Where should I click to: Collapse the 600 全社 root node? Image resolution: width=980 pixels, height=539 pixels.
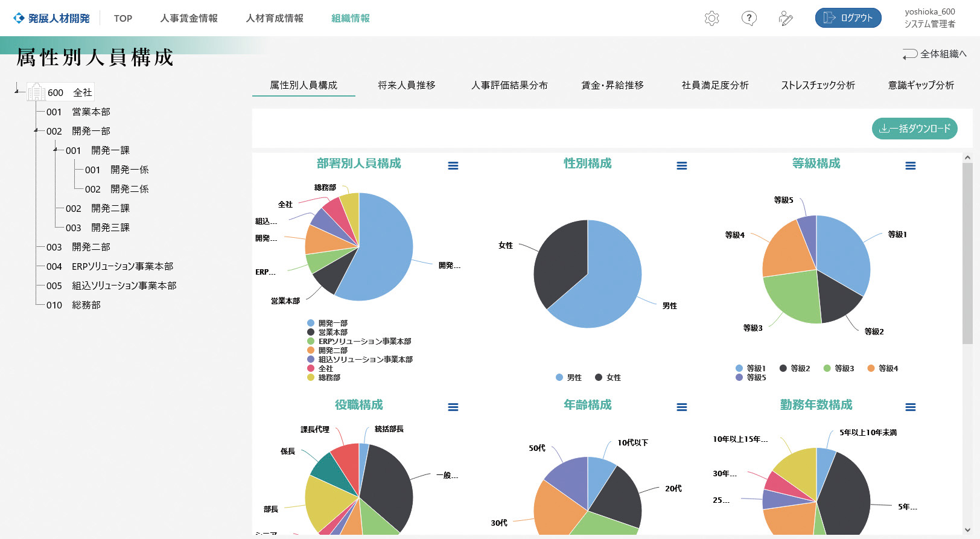click(17, 92)
